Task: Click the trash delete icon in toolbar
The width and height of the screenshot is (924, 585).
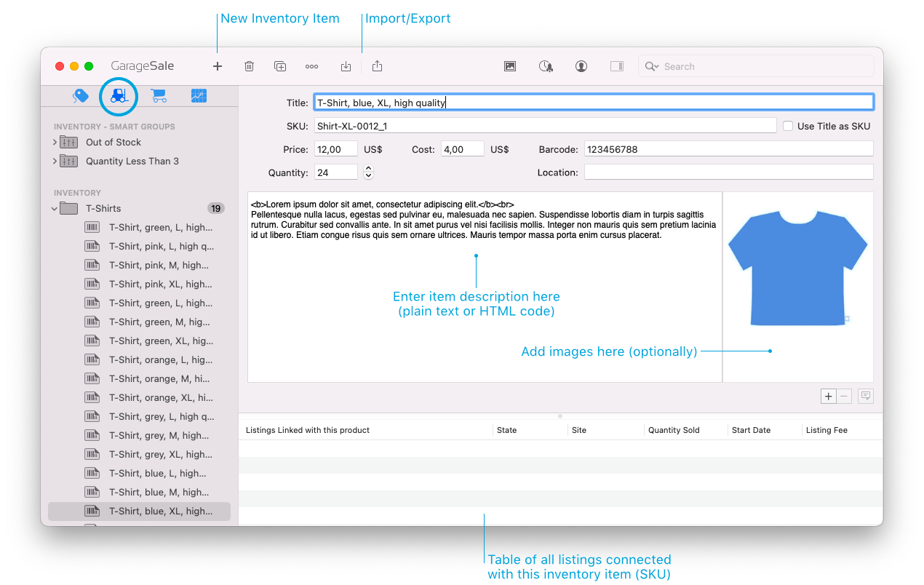Action: pyautogui.click(x=249, y=66)
